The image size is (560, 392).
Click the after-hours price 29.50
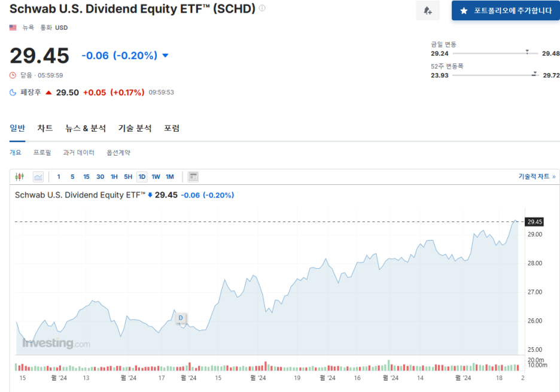[68, 93]
